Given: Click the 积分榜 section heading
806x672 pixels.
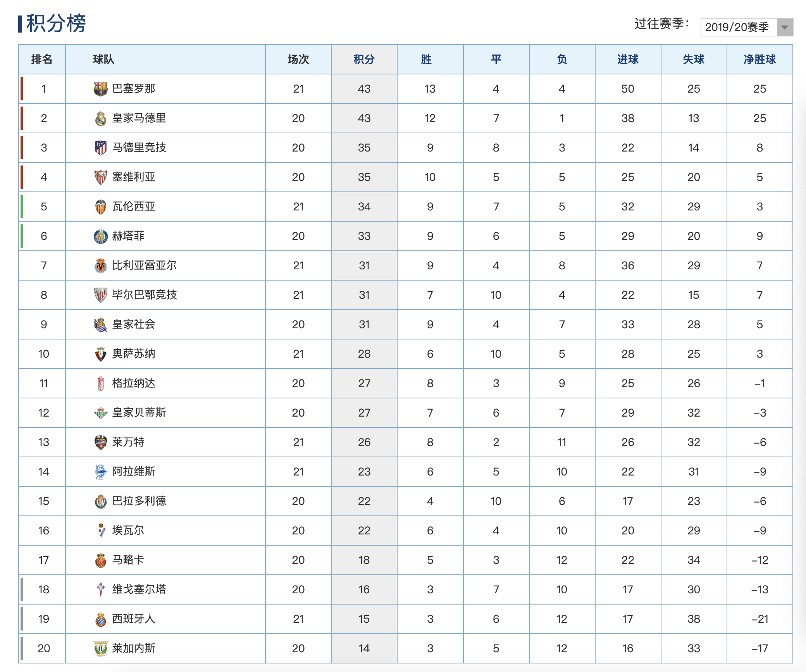Looking at the screenshot, I should click(x=56, y=23).
